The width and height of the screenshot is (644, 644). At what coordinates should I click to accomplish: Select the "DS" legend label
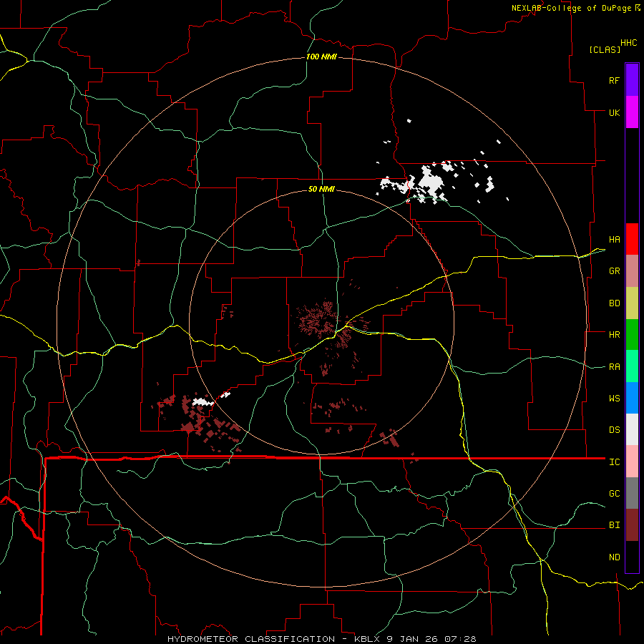tap(614, 430)
